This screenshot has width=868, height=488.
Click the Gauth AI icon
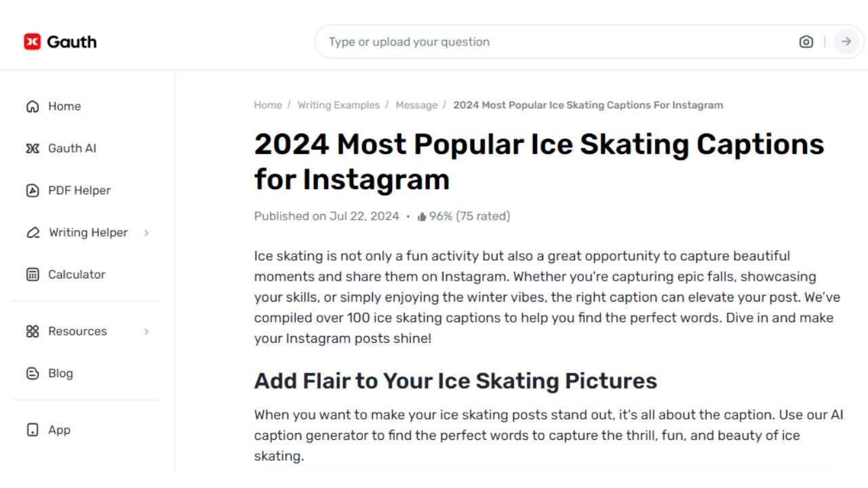click(x=32, y=148)
